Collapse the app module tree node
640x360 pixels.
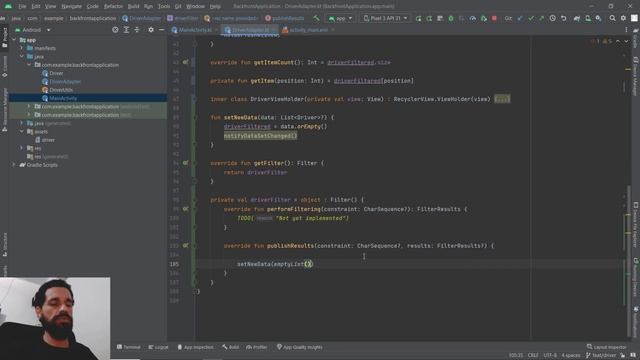click(x=14, y=40)
